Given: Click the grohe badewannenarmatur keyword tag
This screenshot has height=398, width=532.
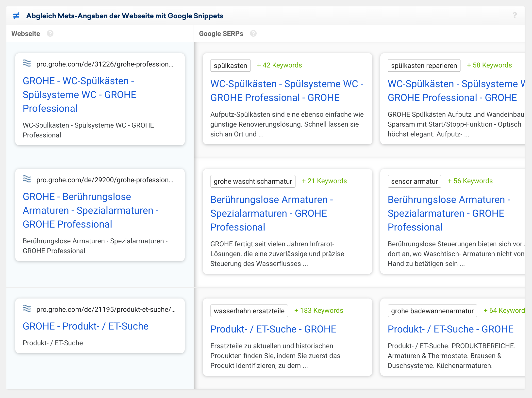Looking at the screenshot, I should 432,311.
